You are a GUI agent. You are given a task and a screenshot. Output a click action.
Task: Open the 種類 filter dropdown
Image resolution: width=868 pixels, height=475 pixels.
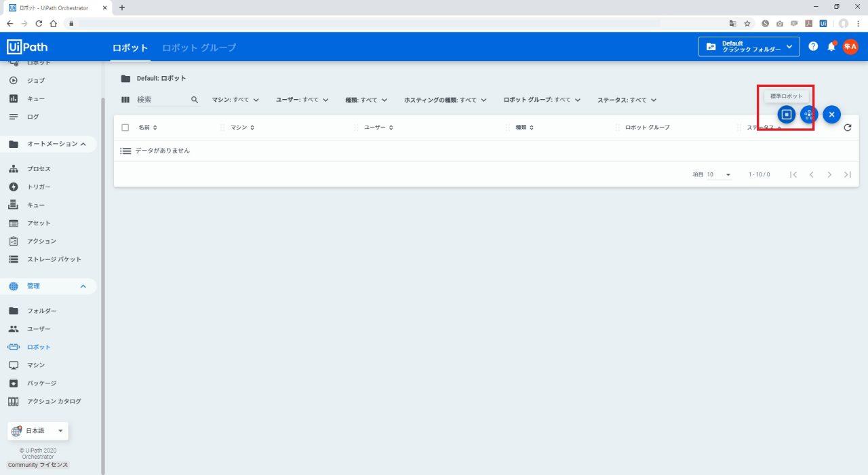click(x=366, y=100)
